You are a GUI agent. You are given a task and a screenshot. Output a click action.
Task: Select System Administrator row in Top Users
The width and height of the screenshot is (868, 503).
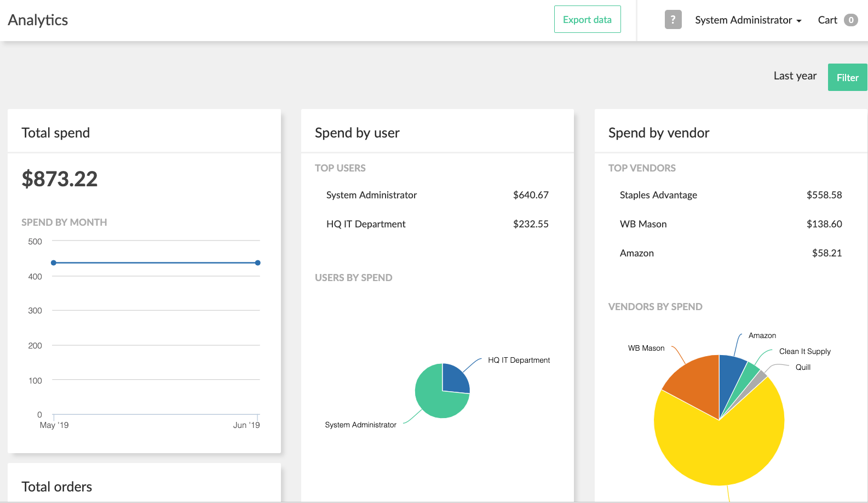point(437,195)
